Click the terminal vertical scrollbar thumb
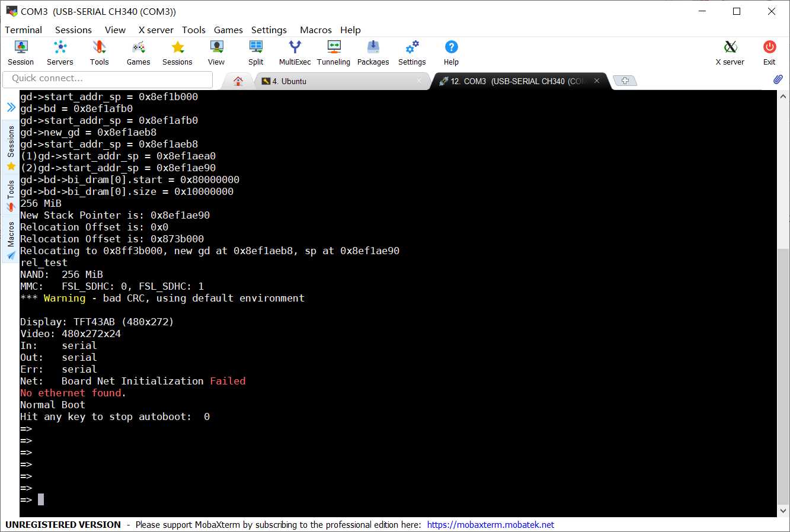 [x=783, y=376]
